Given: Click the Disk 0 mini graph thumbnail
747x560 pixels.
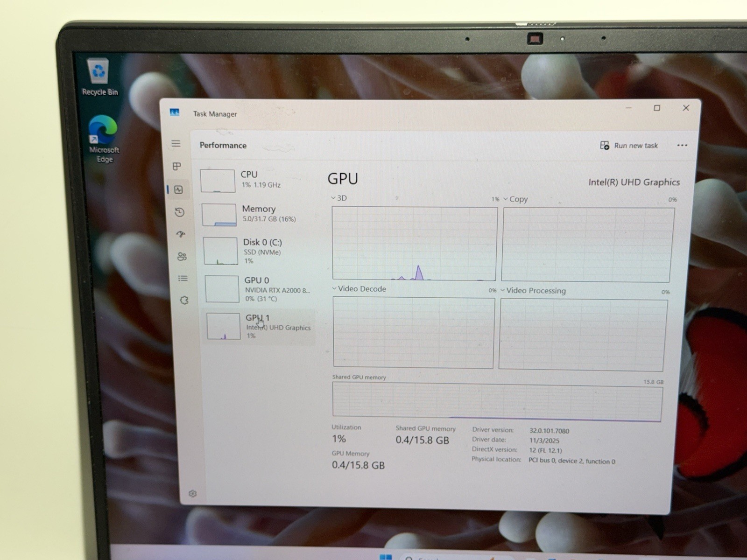Looking at the screenshot, I should [220, 251].
